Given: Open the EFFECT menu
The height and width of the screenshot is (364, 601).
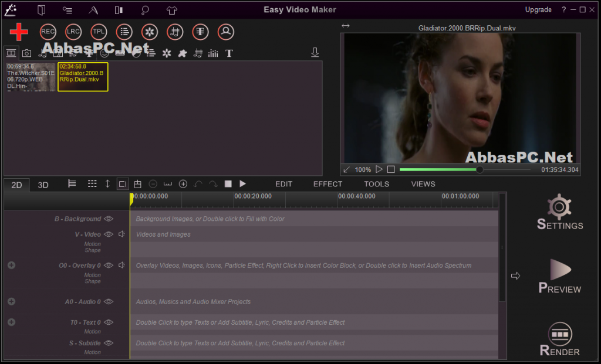Looking at the screenshot, I should (327, 184).
